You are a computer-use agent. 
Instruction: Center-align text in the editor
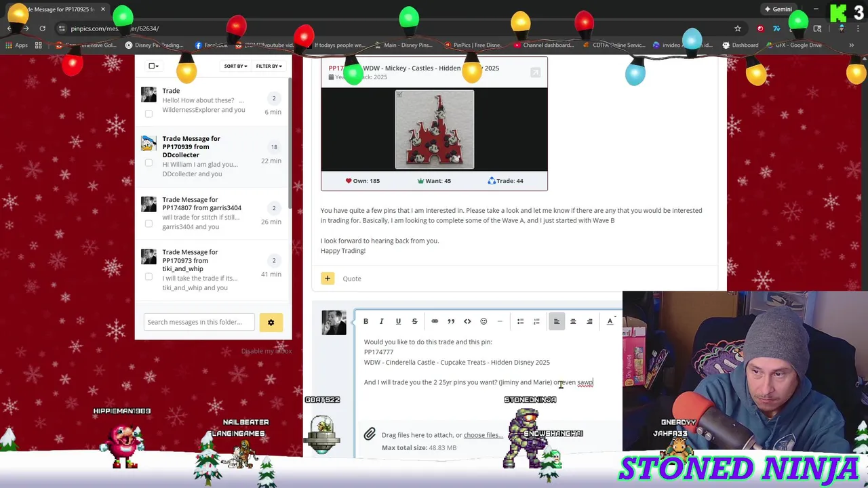pyautogui.click(x=573, y=321)
